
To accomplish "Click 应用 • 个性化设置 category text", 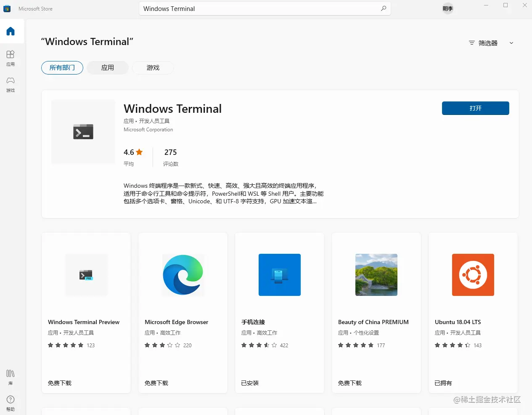I will pyautogui.click(x=358, y=333).
